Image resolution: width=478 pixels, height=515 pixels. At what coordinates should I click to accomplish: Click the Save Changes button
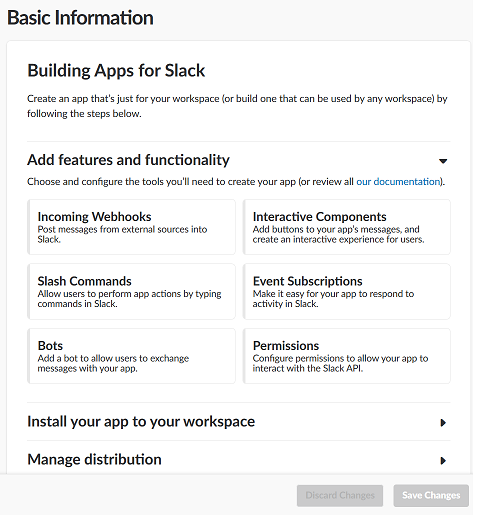pos(431,496)
